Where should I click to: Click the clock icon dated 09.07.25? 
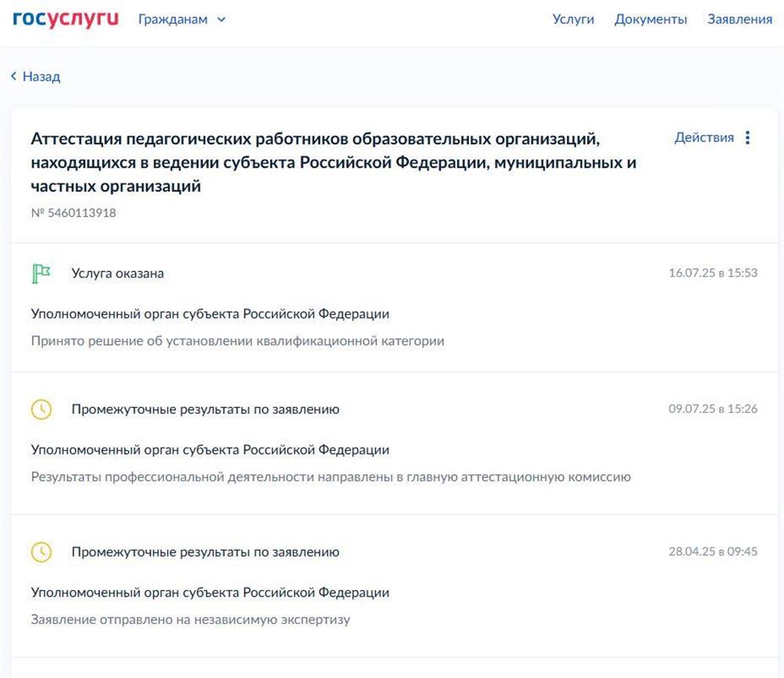pyautogui.click(x=42, y=409)
